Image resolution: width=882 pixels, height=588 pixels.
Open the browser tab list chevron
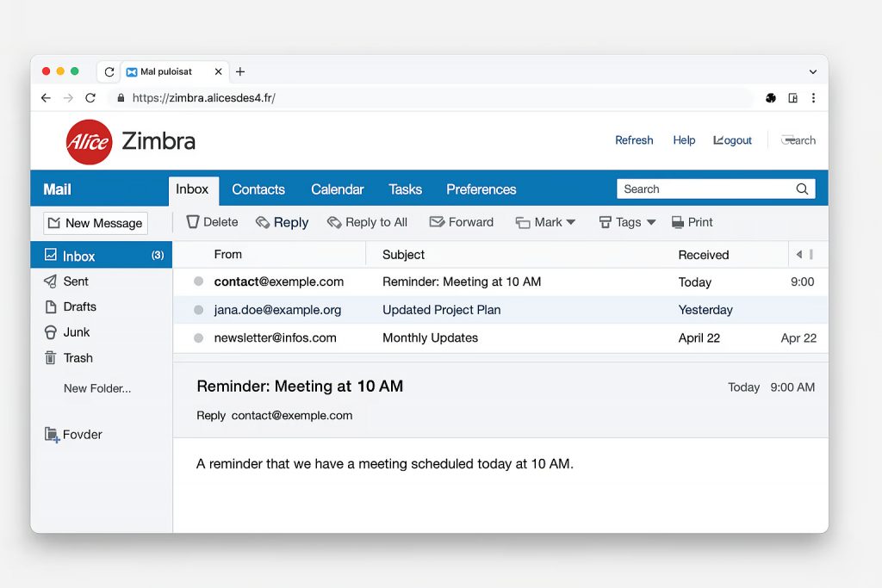(x=812, y=72)
